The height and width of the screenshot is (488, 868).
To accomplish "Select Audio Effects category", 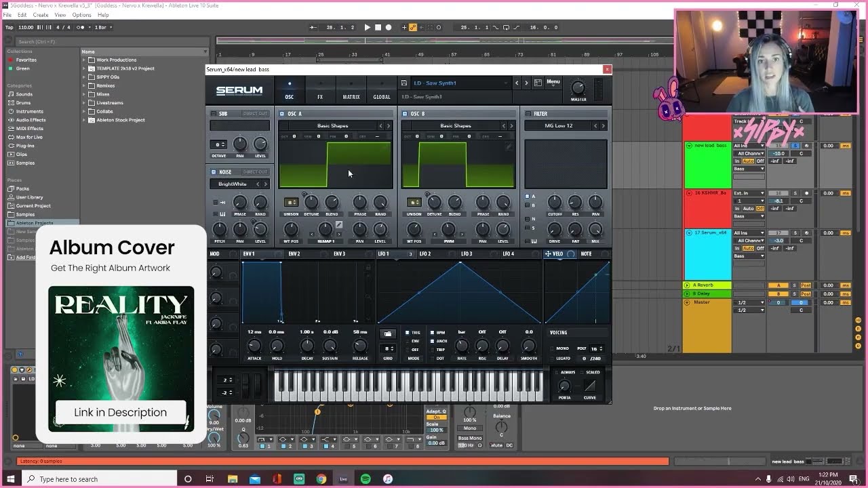I will coord(31,120).
